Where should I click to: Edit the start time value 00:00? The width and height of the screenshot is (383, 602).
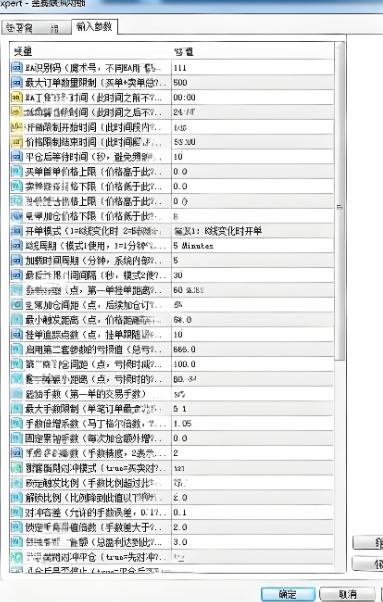tap(185, 98)
